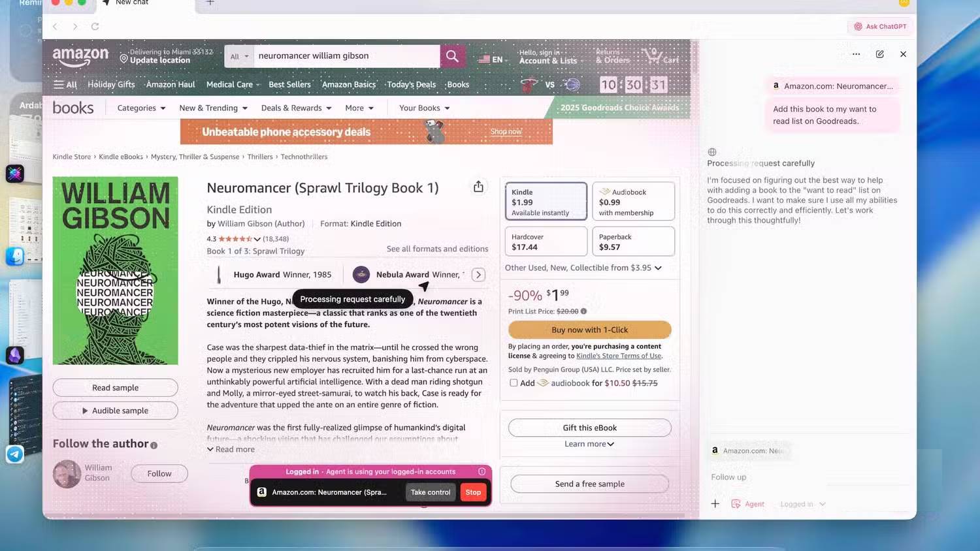
Task: Expand the Deals & Rewards dropdown
Action: coord(297,108)
